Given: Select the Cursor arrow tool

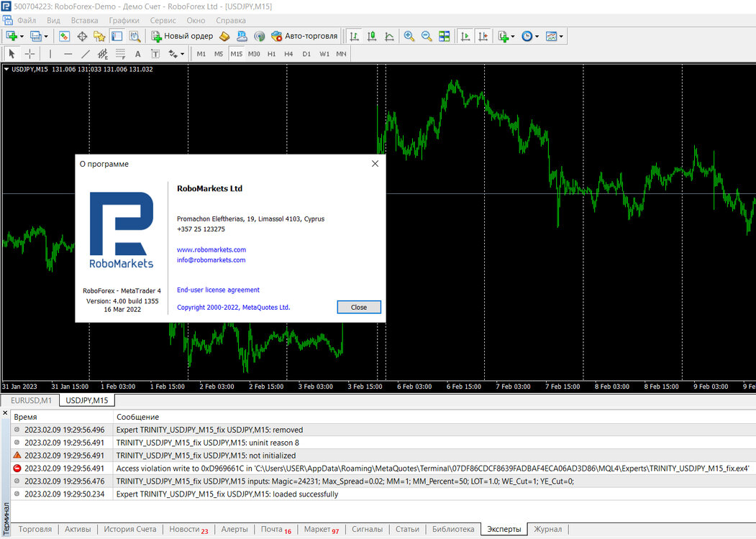Looking at the screenshot, I should (12, 54).
